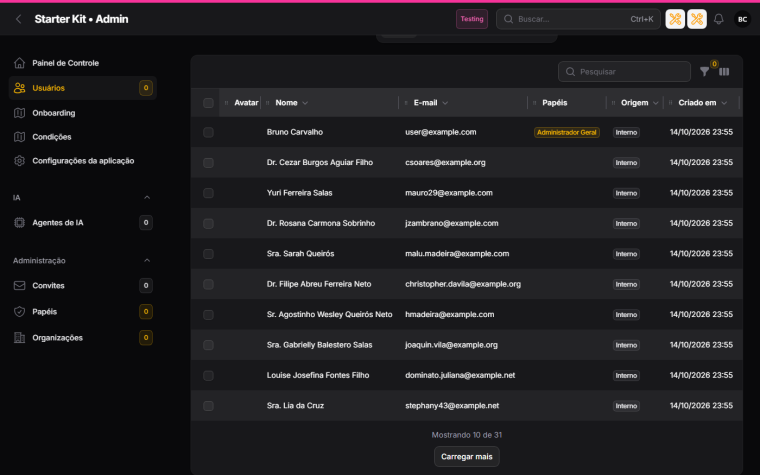
Task: Click the E-mail column drag handle
Action: coord(406,103)
